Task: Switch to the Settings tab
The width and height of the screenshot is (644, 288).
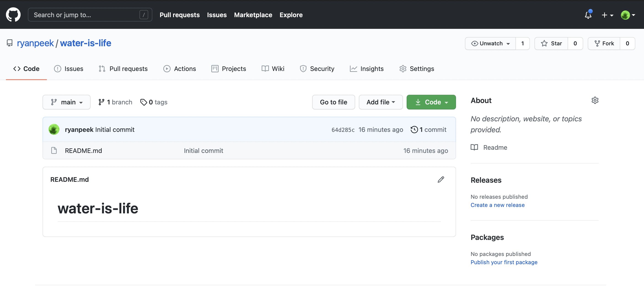Action: (x=416, y=69)
